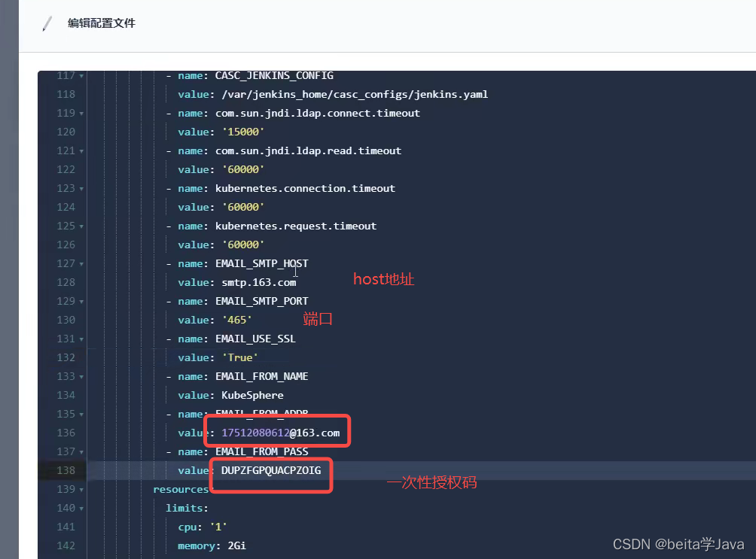Click line number 138 in gutter
The width and height of the screenshot is (756, 559).
66,470
